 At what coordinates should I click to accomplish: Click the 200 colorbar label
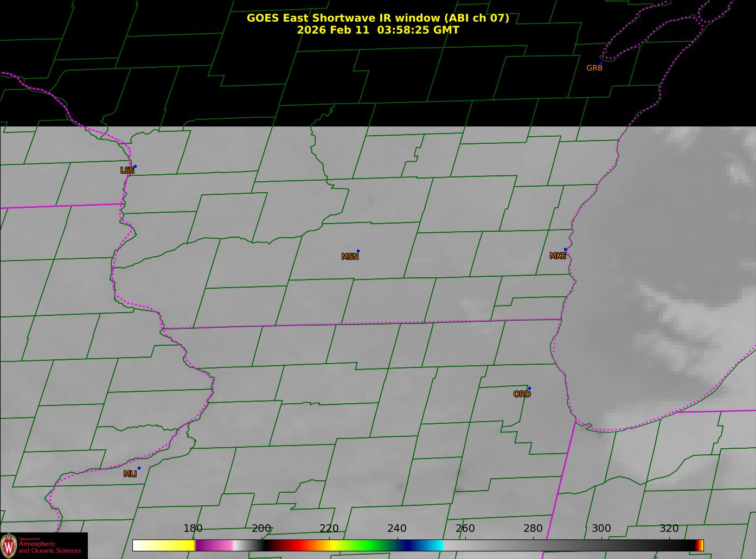(261, 529)
